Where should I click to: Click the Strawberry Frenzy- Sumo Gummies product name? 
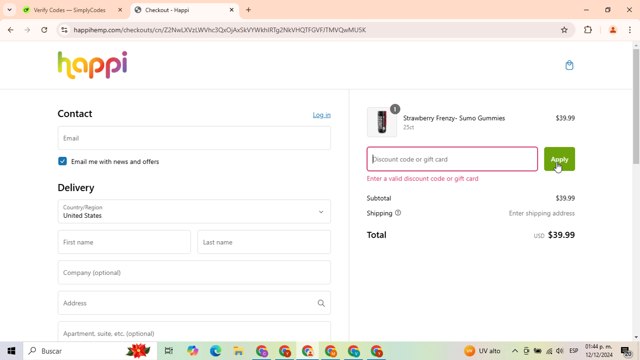tap(454, 118)
